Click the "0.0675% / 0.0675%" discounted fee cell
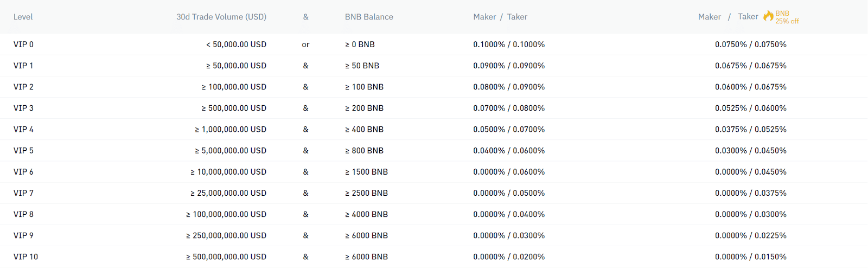This screenshot has height=269, width=868. (x=751, y=66)
